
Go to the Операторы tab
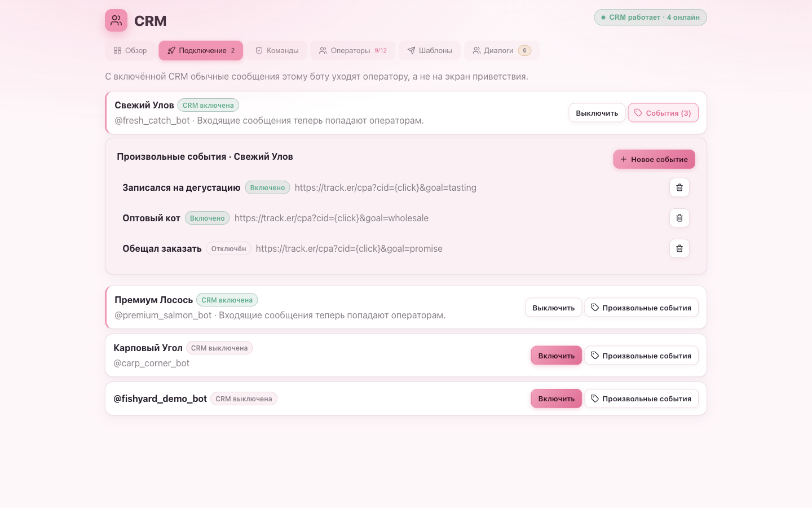coord(353,50)
